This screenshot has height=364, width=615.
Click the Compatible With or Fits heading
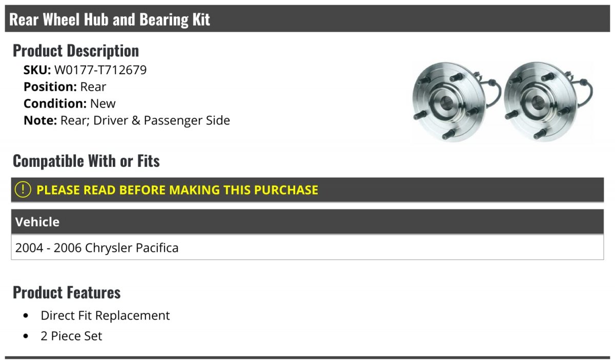click(86, 161)
